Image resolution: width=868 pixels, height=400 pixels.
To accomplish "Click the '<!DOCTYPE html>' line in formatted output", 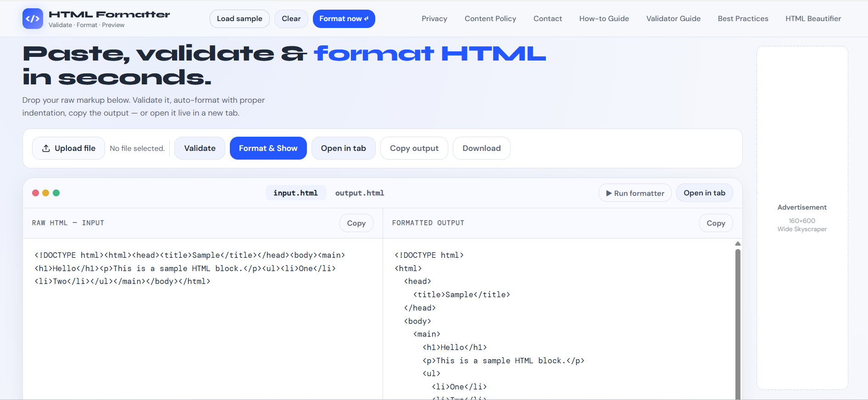I will (429, 255).
